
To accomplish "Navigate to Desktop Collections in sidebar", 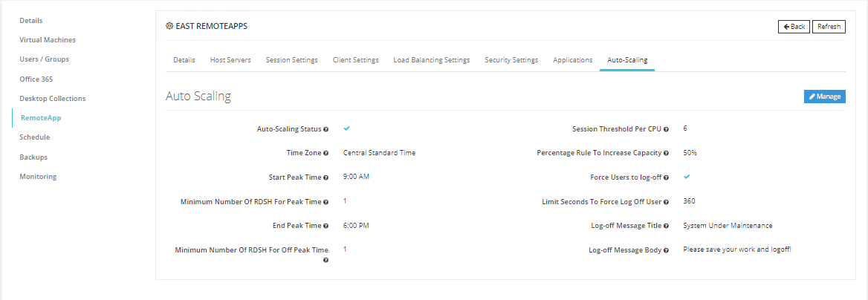I will coord(53,99).
